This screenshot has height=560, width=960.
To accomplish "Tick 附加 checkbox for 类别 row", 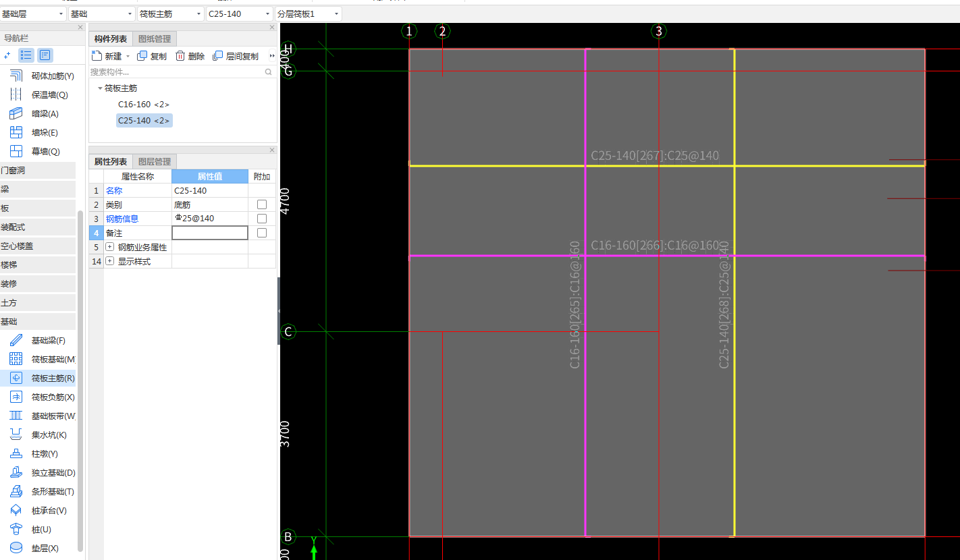I will point(262,204).
